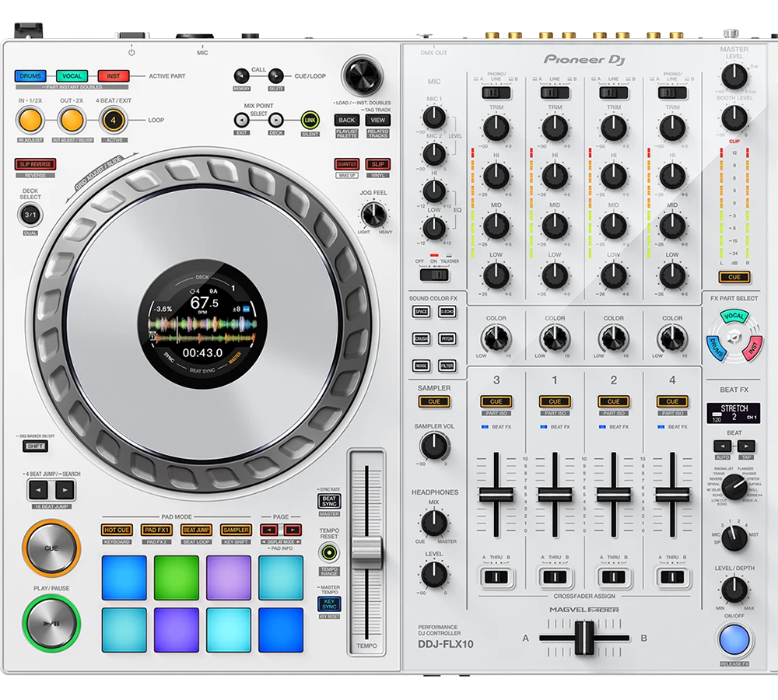Tap the LINK button
Viewport: 778px width, 700px height.
(309, 118)
